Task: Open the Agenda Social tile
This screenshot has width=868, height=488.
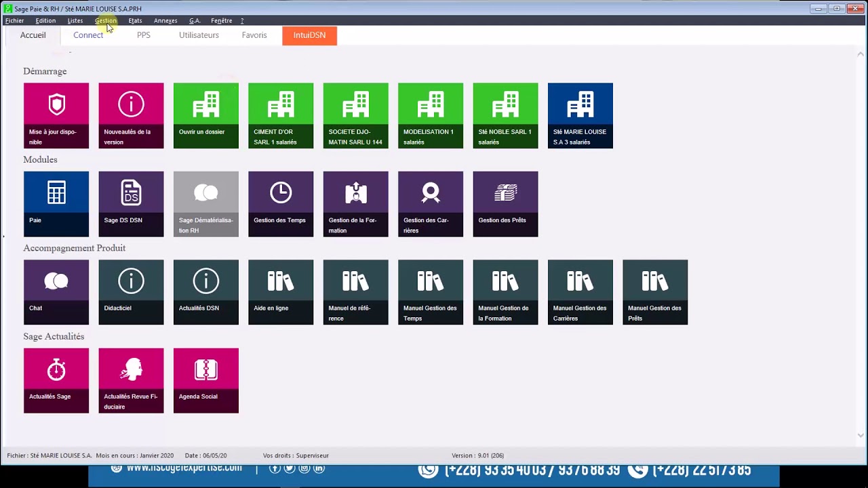Action: [x=206, y=381]
